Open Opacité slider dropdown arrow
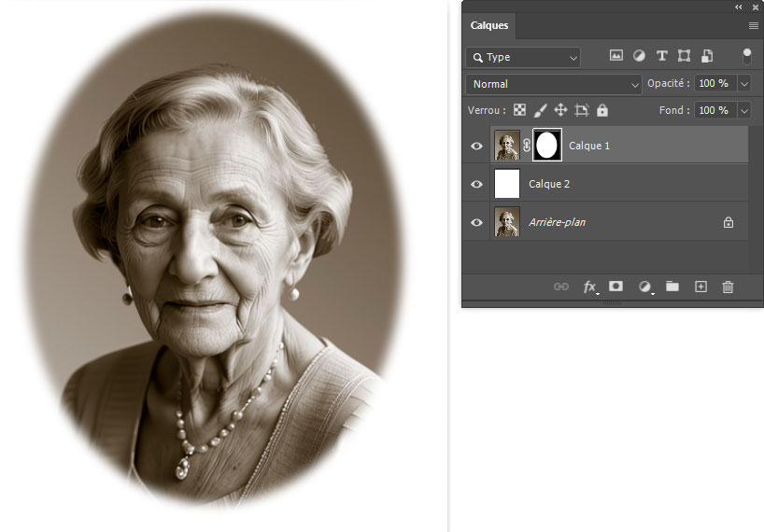The height and width of the screenshot is (532, 764). [744, 84]
